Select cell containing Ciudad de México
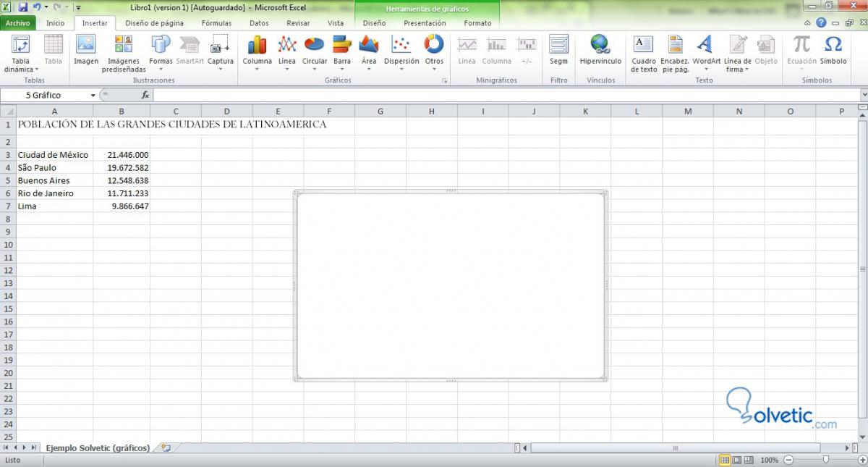This screenshot has width=868, height=467. coord(54,155)
